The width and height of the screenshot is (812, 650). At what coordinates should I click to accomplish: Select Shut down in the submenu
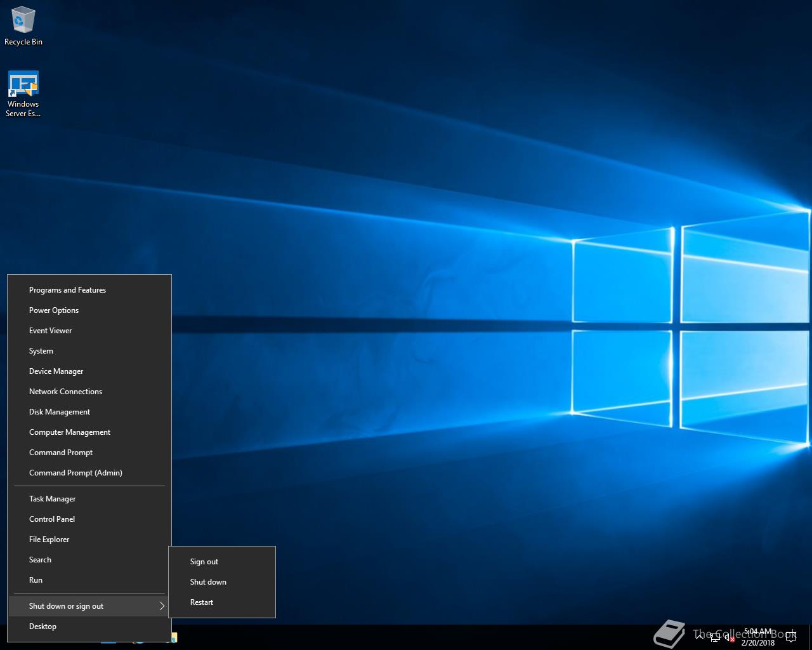pyautogui.click(x=222, y=582)
